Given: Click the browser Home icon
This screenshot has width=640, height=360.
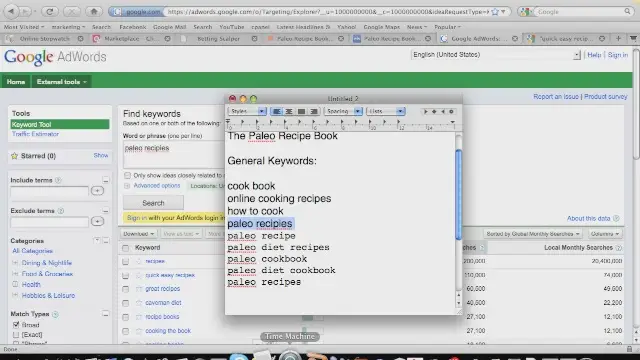Looking at the screenshot, I should [94, 11].
